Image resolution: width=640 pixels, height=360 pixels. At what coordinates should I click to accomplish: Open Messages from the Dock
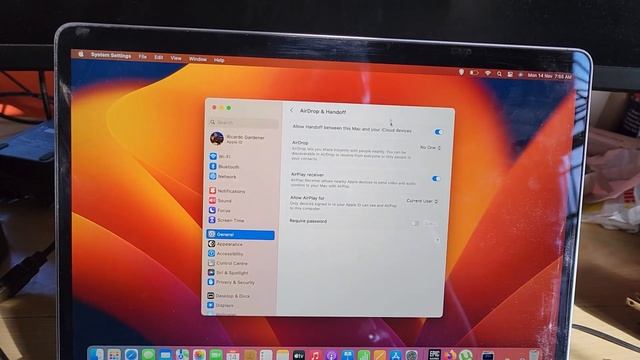pos(148,354)
